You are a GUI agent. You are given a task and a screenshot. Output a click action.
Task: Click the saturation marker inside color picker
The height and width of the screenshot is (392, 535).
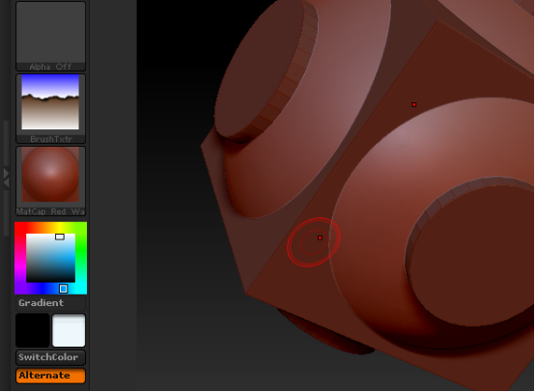pos(60,237)
